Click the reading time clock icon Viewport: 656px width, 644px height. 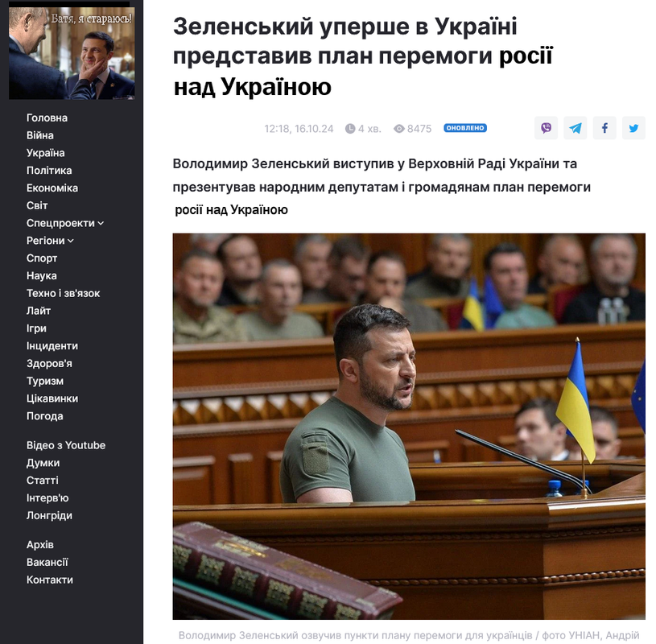pyautogui.click(x=350, y=129)
